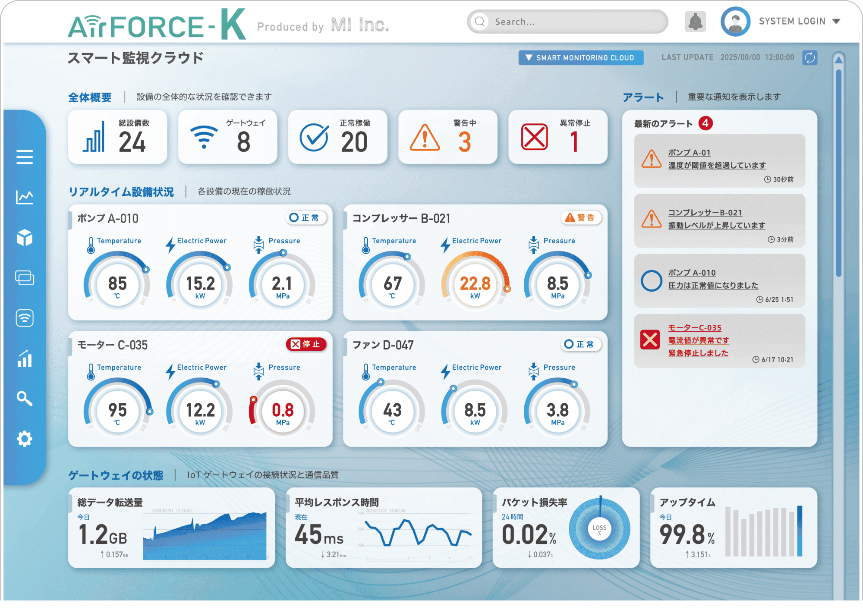
Task: Open the 3D cube equipment icon
Action: 25,237
